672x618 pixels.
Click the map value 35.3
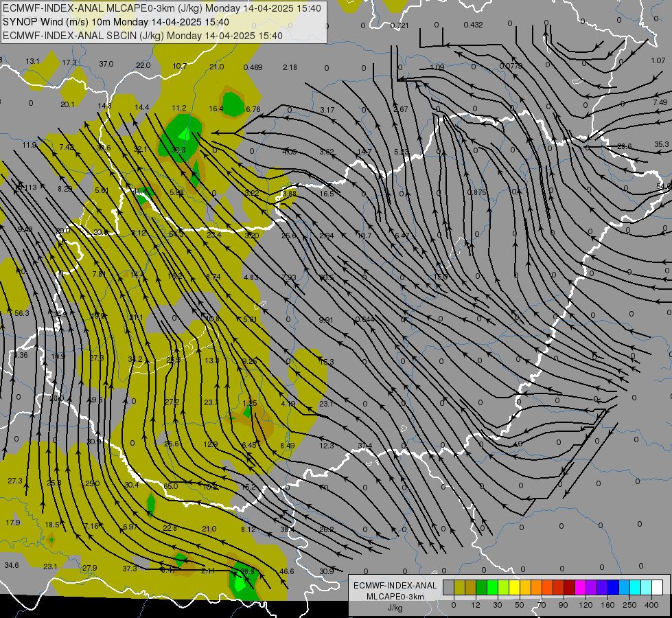661,144
